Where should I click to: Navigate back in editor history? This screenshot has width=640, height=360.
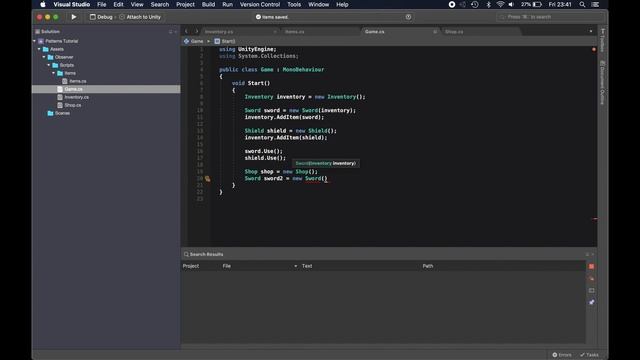point(186,31)
